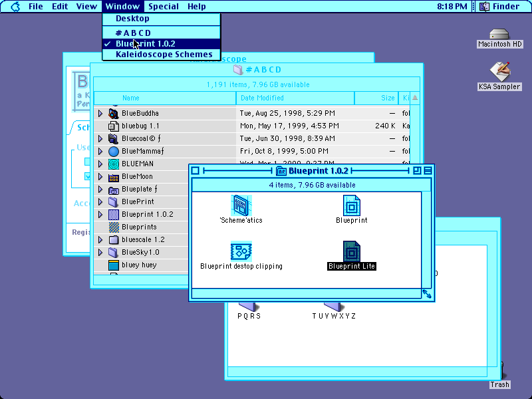Image resolution: width=532 pixels, height=399 pixels.
Task: Click the Macintosh HD drive icon
Action: [499, 34]
